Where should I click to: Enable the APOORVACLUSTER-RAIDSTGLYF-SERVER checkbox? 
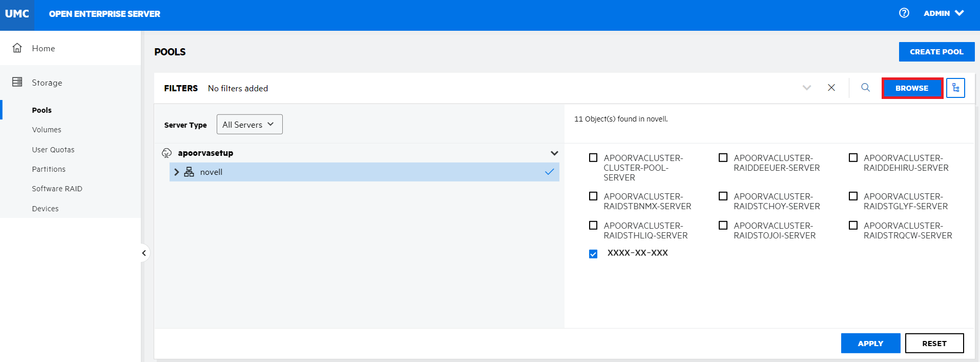coord(853,196)
